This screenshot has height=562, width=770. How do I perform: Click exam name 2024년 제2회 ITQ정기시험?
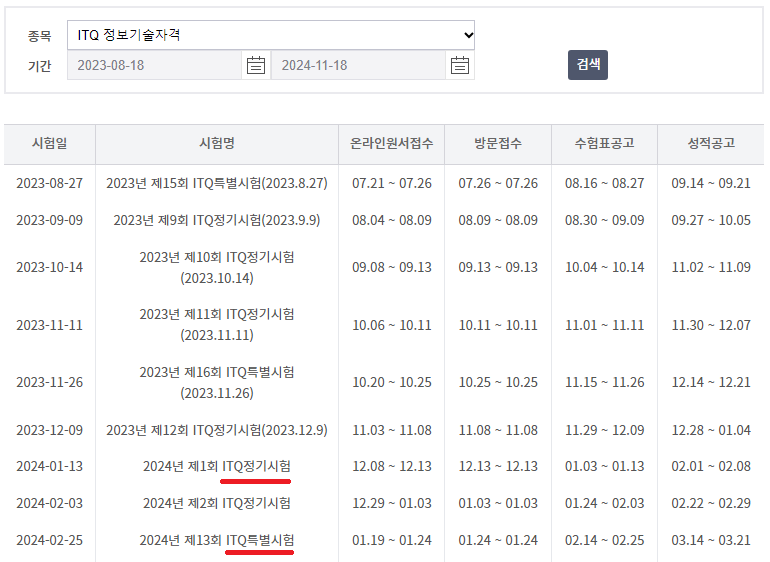217,504
